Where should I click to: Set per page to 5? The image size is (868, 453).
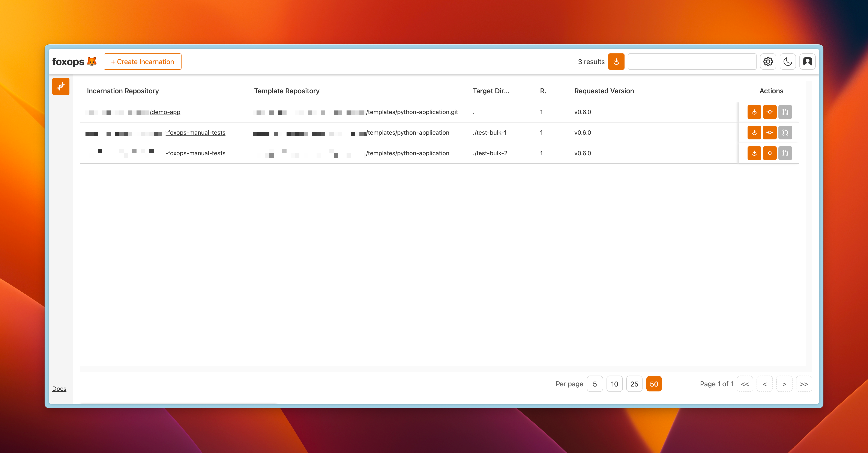tap(595, 384)
